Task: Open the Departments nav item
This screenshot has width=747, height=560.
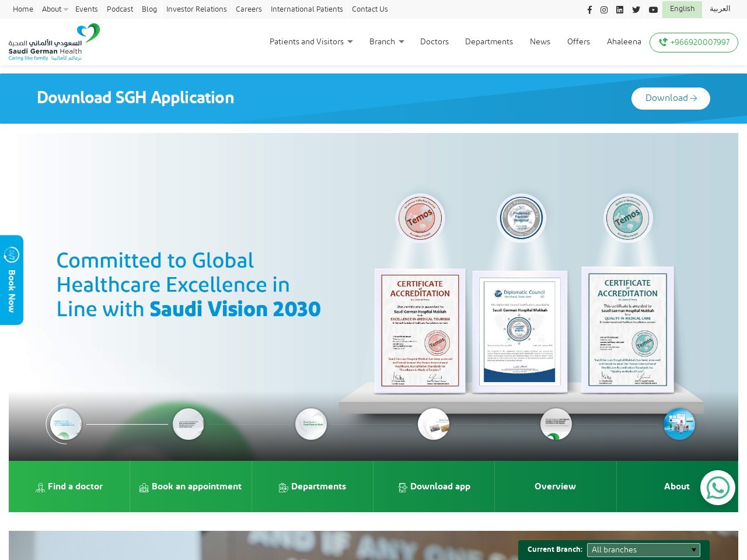Action: 489,42
